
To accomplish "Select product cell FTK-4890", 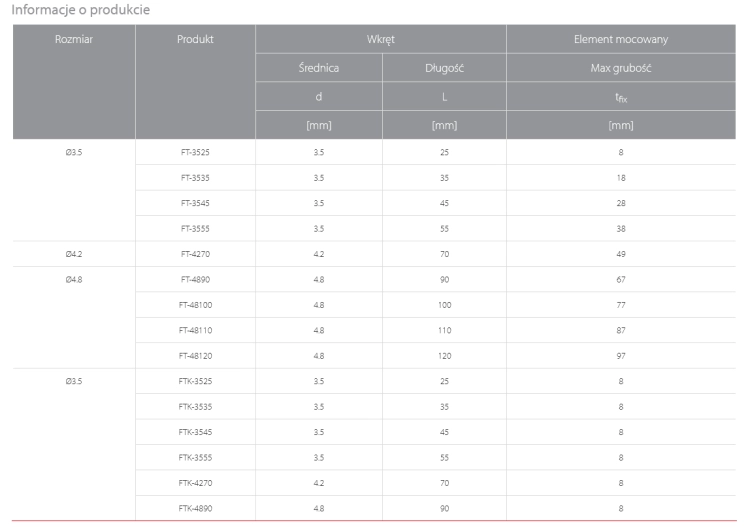I will (195, 508).
